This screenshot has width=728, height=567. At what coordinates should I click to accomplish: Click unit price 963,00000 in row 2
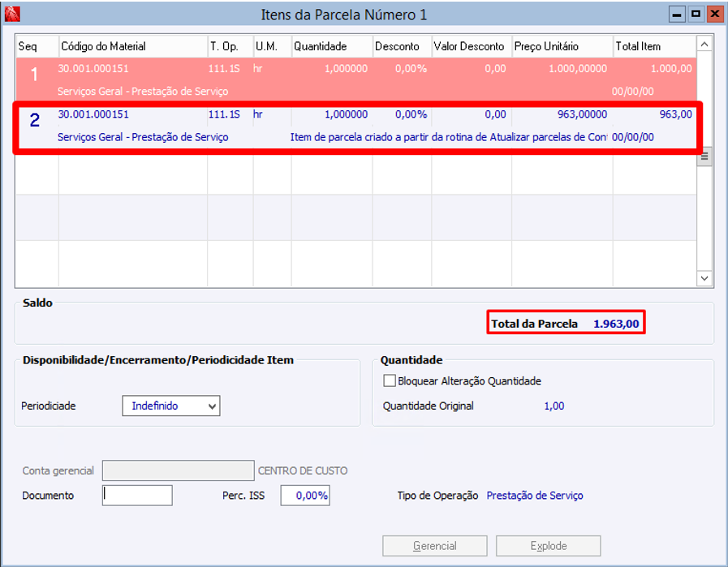pyautogui.click(x=582, y=114)
